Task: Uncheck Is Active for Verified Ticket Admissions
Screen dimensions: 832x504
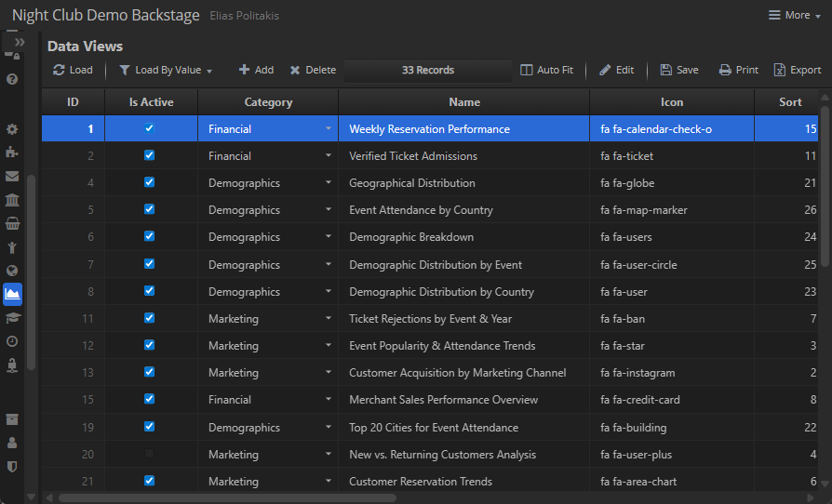Action: [x=149, y=156]
